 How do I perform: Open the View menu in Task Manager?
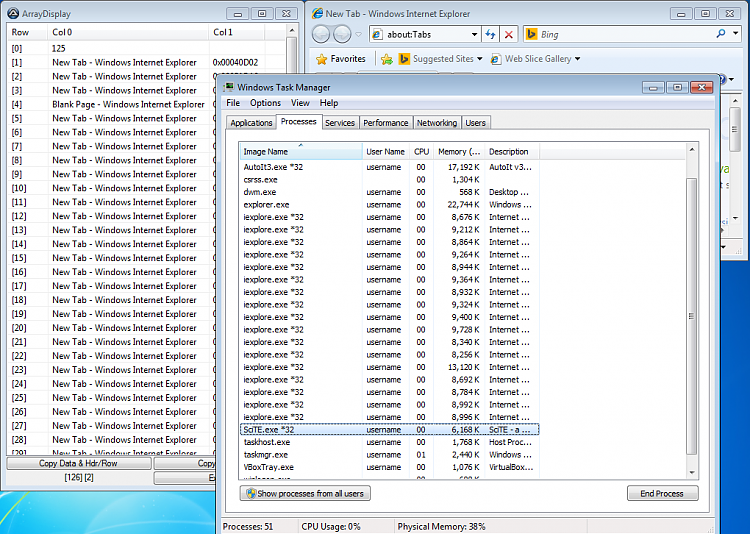[x=300, y=103]
